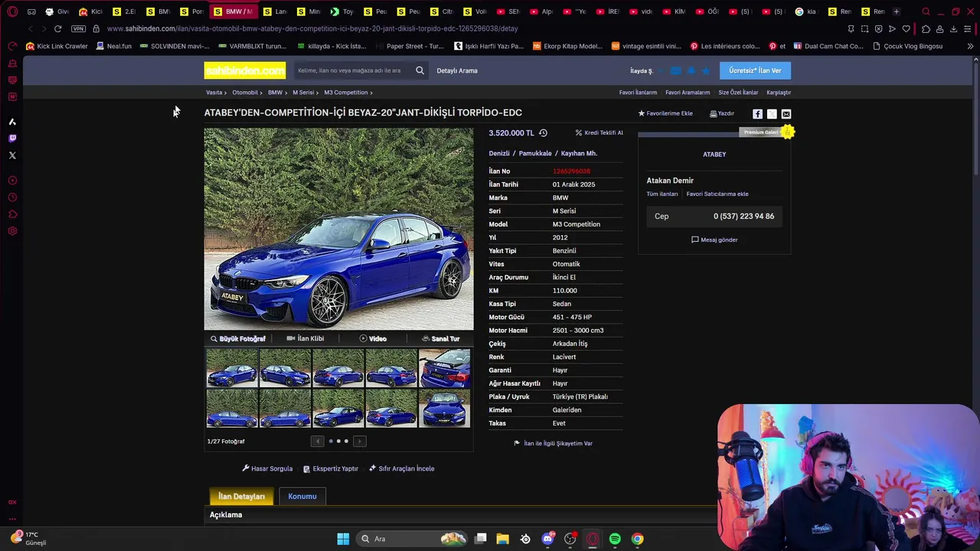The width and height of the screenshot is (980, 551).
Task: Click the browser address bar URL
Action: [x=312, y=28]
